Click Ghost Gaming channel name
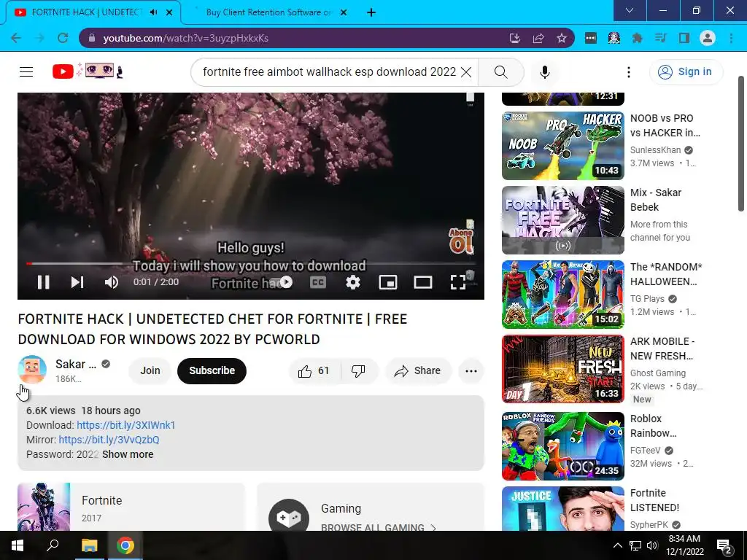 pos(658,373)
